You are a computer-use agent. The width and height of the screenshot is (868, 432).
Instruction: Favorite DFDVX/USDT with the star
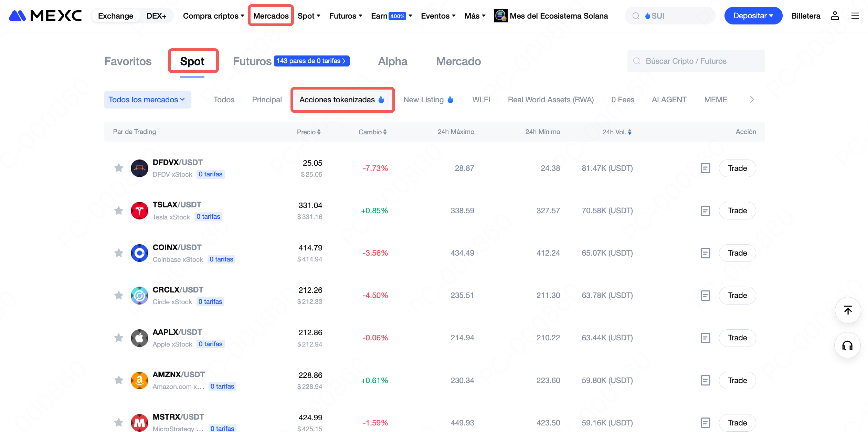click(x=119, y=168)
